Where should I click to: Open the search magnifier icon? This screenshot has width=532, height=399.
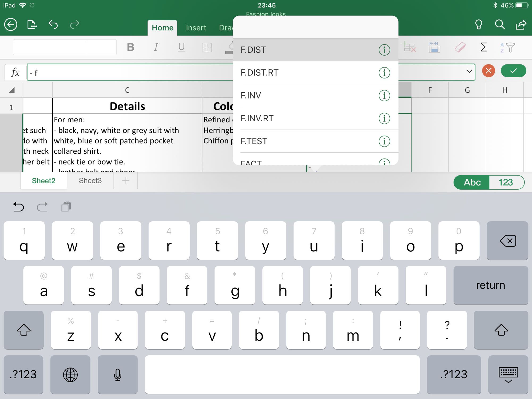(x=500, y=25)
